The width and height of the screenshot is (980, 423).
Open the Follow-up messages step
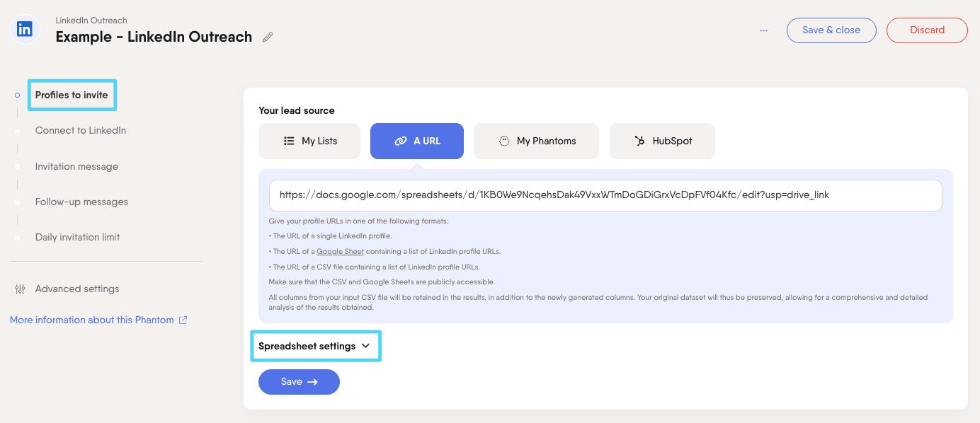tap(81, 202)
